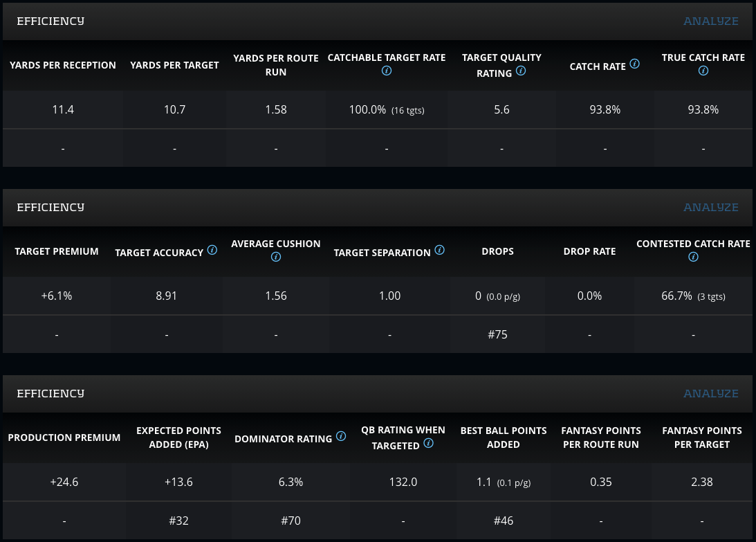Open QB Rating When Targeted info
This screenshot has height=542, width=756.
pyautogui.click(x=429, y=444)
